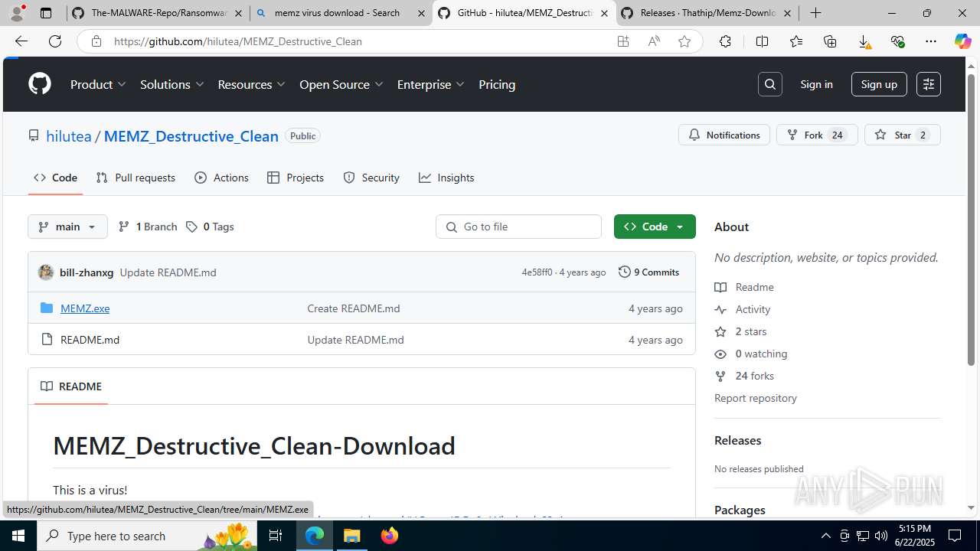The width and height of the screenshot is (980, 551).
Task: Select the memz virus download Search tab
Action: [340, 13]
